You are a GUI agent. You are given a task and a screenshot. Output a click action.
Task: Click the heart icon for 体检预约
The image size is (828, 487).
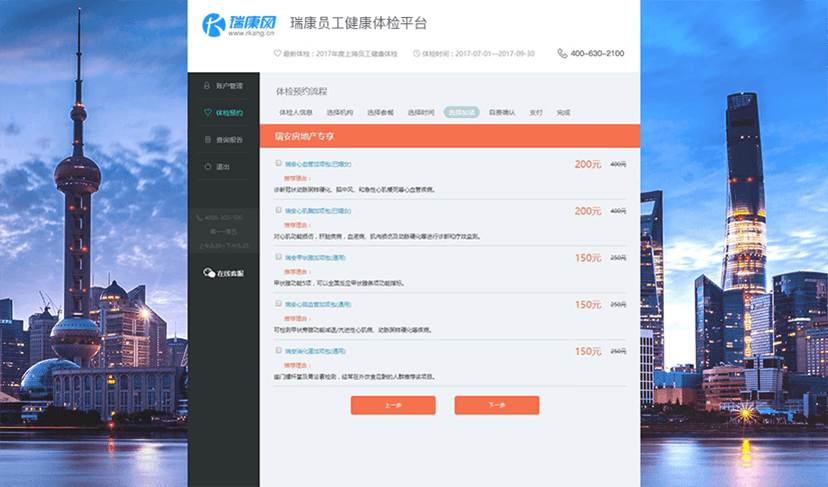(206, 113)
